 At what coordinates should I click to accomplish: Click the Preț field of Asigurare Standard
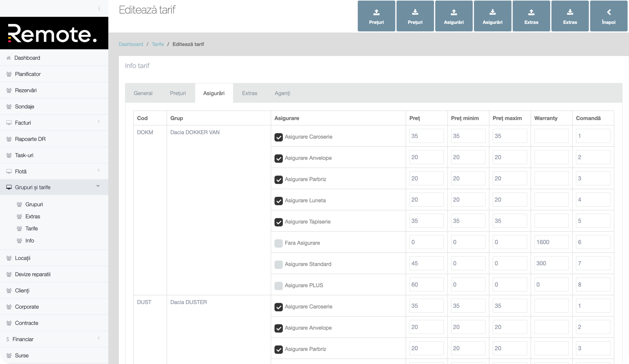426,263
